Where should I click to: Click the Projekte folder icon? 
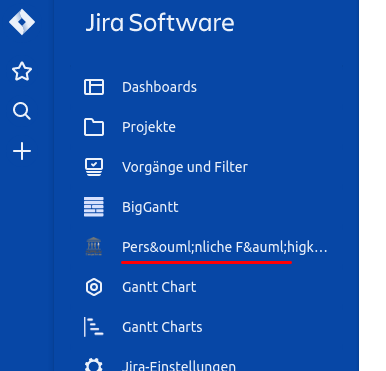[94, 127]
